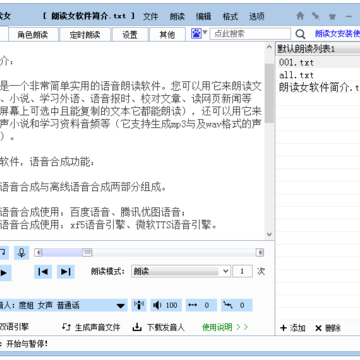The height and width of the screenshot is (360, 360).
Task: Click the 添加 button label in playlist
Action: tap(297, 328)
